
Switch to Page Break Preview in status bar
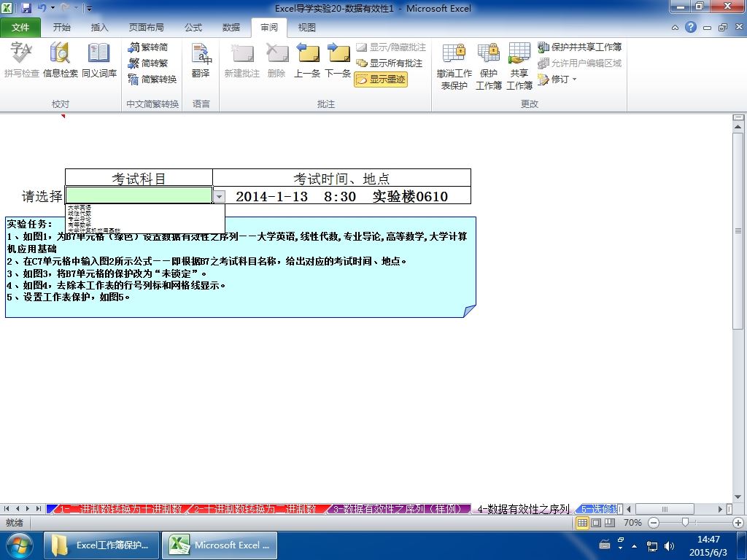point(610,522)
